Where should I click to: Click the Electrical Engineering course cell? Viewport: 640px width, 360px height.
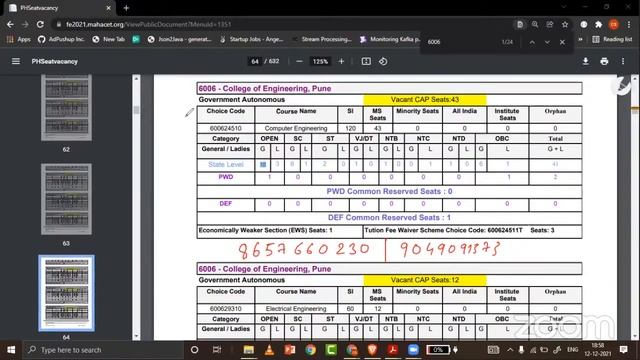coord(296,309)
